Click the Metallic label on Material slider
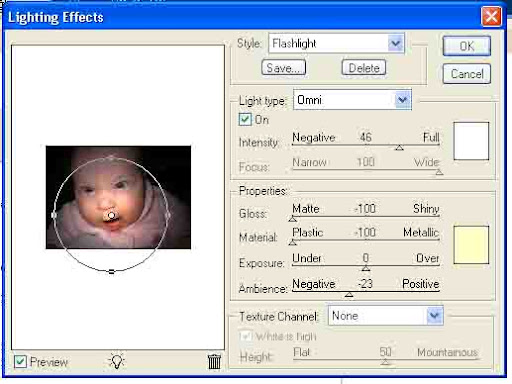This screenshot has height=384, width=512. click(421, 232)
